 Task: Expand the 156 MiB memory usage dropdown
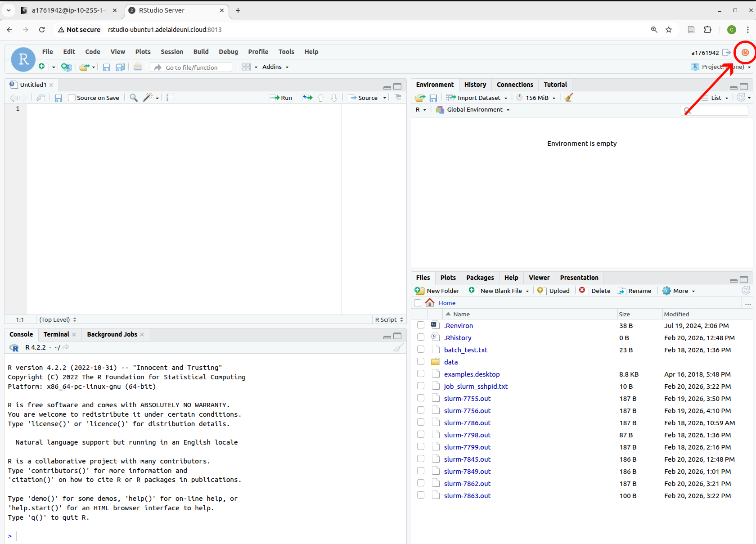[x=536, y=98]
